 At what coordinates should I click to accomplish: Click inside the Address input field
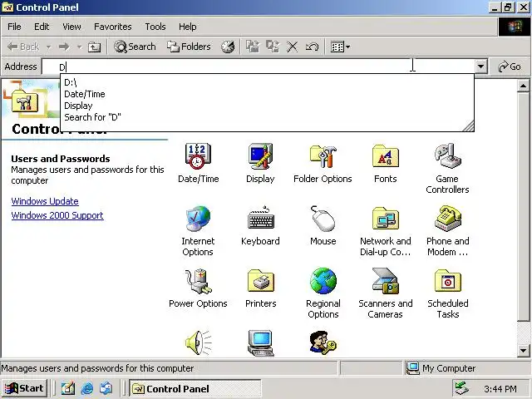tap(258, 66)
